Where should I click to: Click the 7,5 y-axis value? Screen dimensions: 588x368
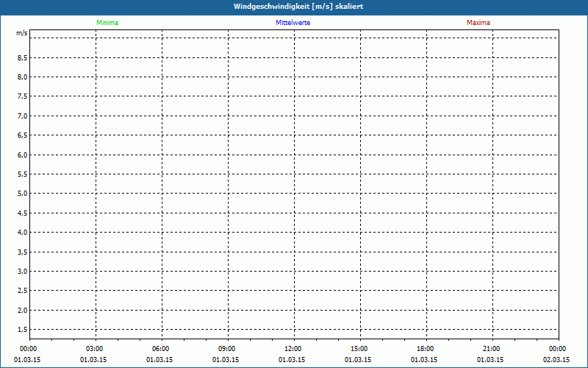23,96
